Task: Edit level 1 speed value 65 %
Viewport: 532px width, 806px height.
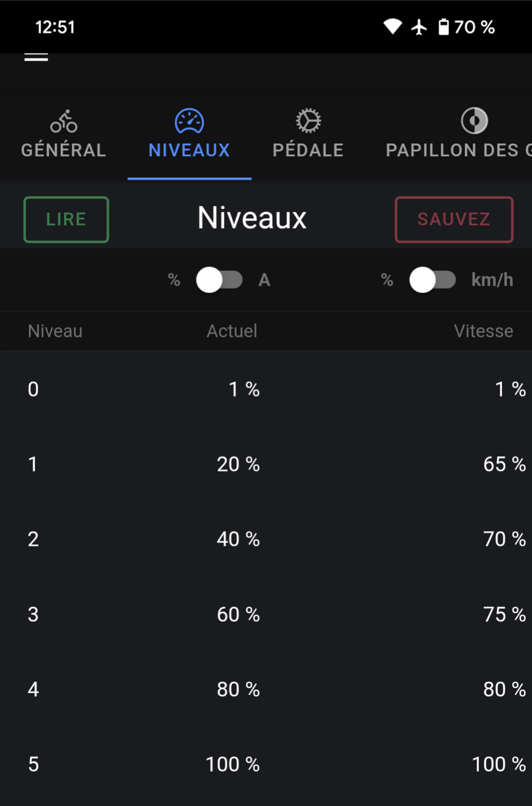Action: pos(504,464)
